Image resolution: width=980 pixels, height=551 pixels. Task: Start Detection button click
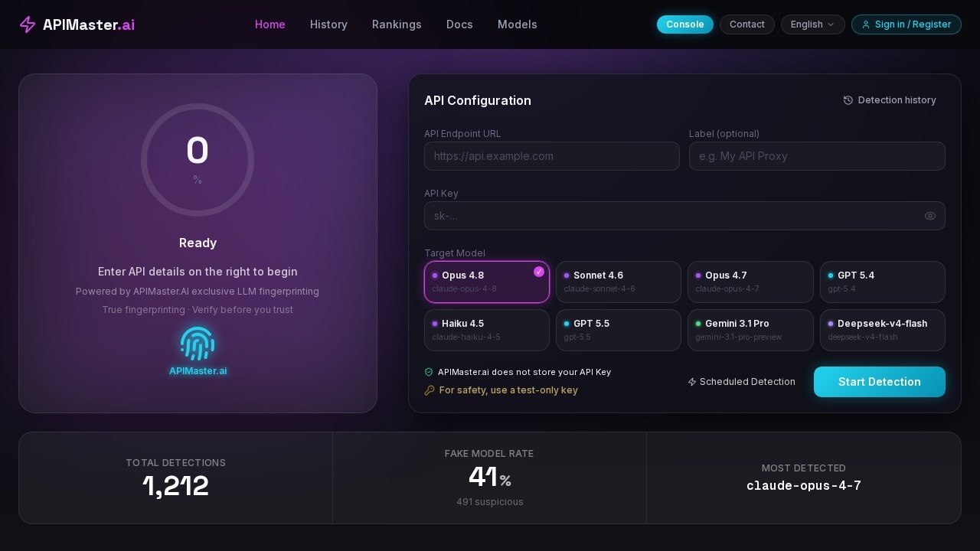coord(880,382)
